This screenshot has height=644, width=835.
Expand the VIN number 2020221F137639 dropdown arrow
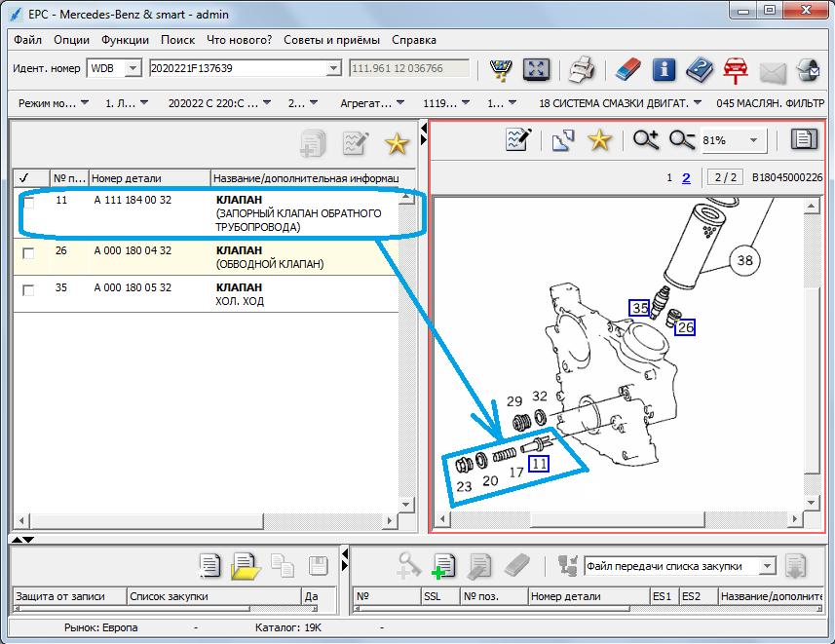[333, 68]
